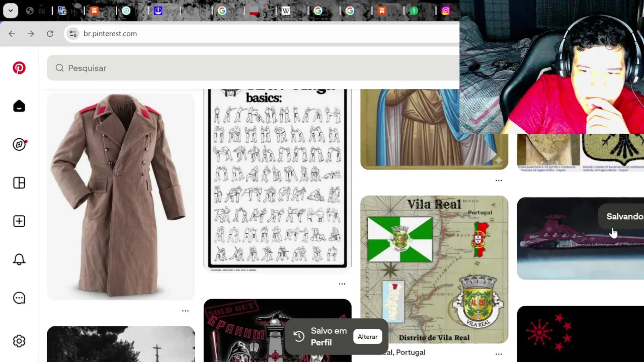
Task: Go to the Home feed sidebar icon
Action: point(19,106)
